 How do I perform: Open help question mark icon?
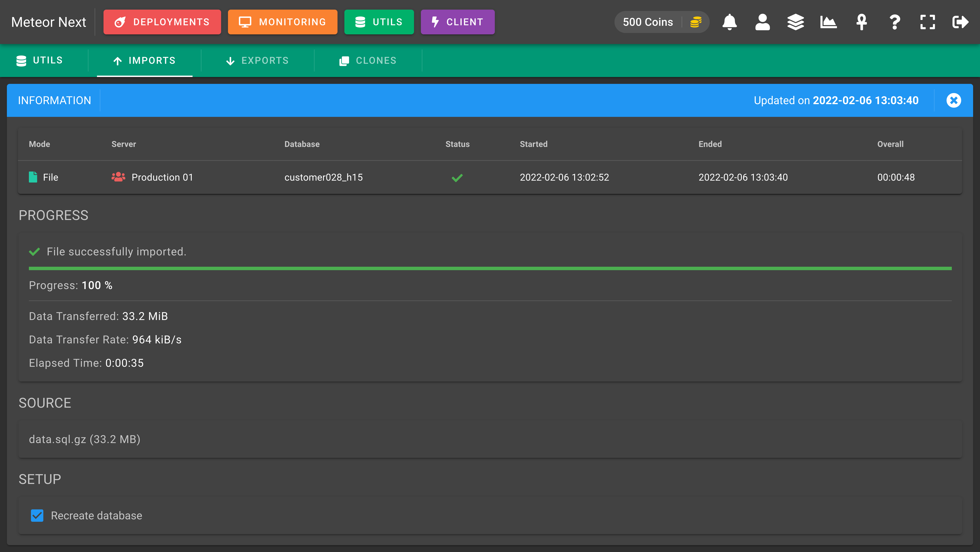pos(895,22)
